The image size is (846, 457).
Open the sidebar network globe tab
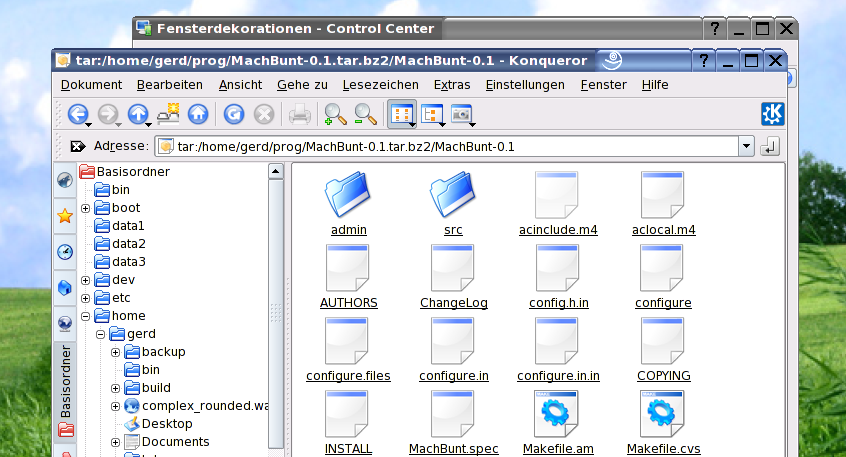pyautogui.click(x=65, y=323)
